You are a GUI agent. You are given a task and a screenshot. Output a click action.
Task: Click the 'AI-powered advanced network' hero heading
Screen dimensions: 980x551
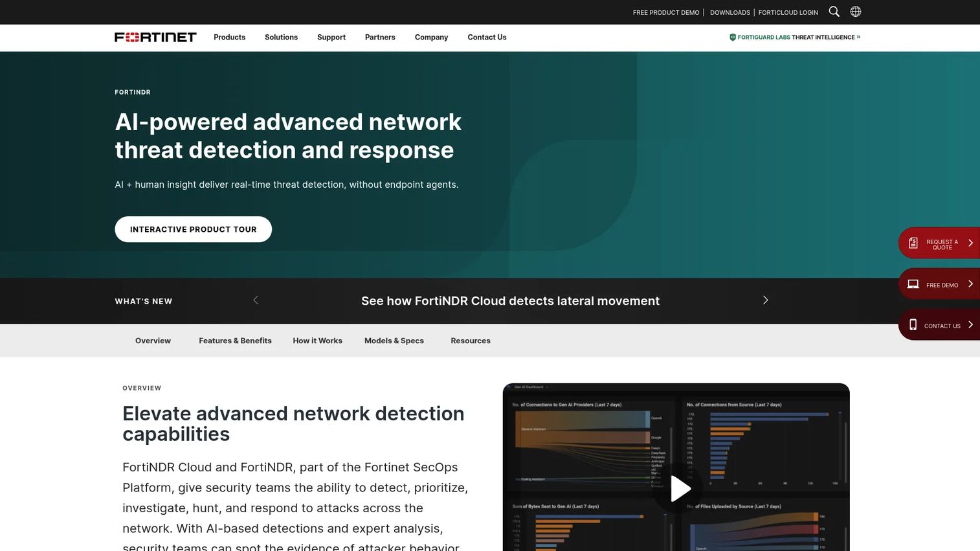[x=288, y=136]
